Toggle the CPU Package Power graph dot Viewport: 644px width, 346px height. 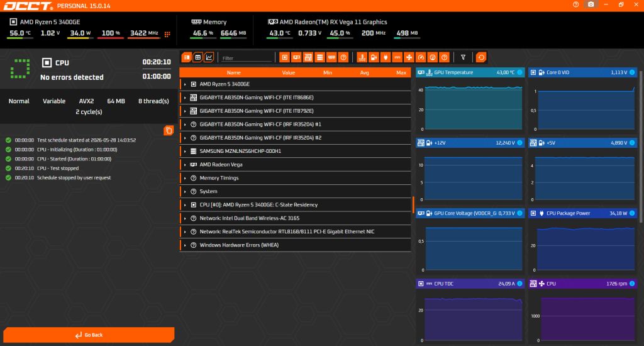(x=632, y=213)
